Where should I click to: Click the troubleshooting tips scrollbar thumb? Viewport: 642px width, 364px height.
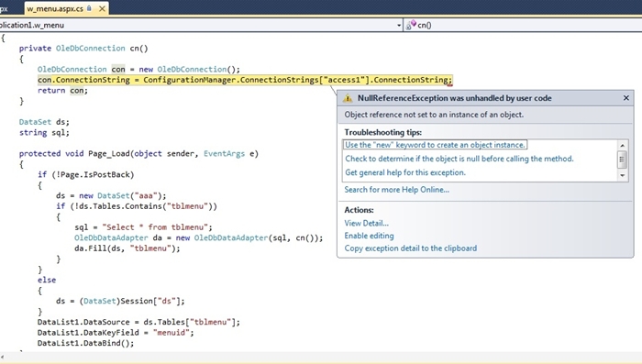tap(623, 160)
